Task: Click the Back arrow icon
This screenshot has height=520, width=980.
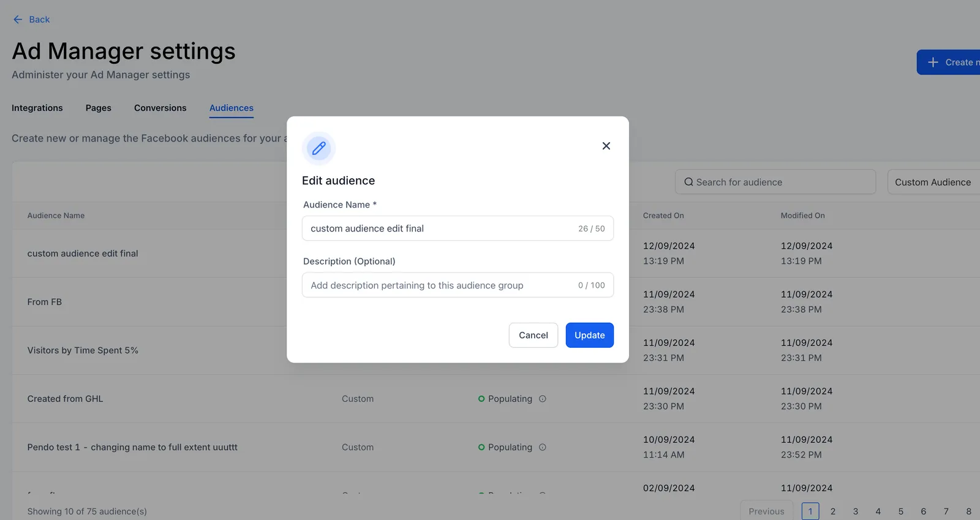Action: 18,20
